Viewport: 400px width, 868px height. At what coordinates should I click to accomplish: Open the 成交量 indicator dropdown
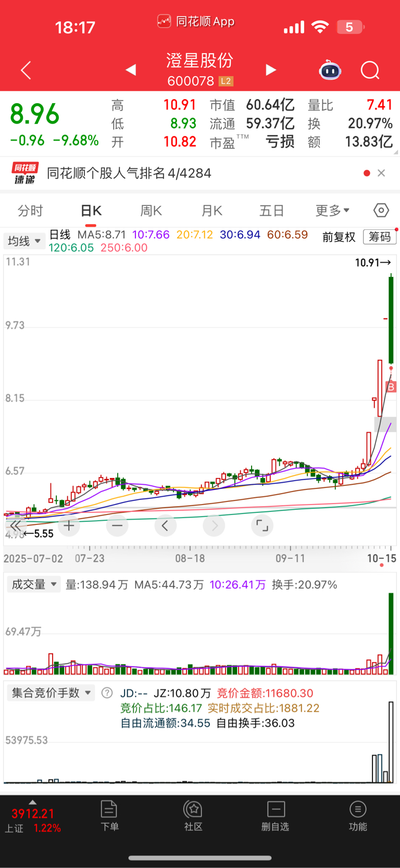click(x=34, y=584)
